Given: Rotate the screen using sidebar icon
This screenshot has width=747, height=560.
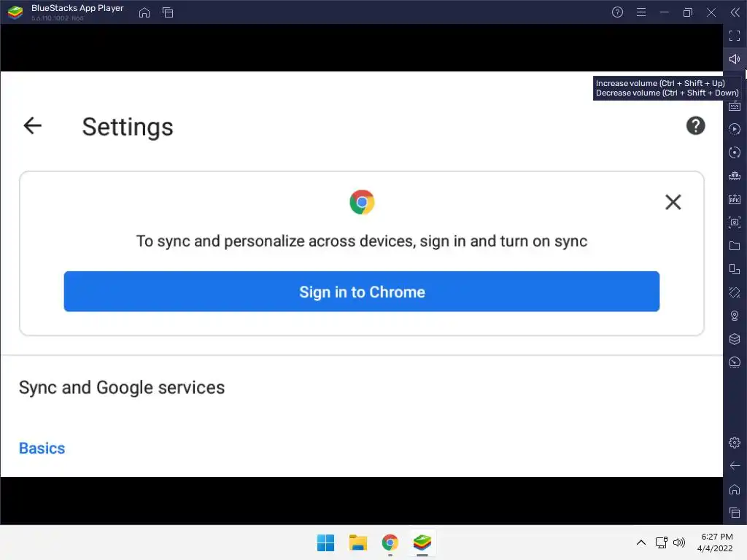Looking at the screenshot, I should pos(735,292).
